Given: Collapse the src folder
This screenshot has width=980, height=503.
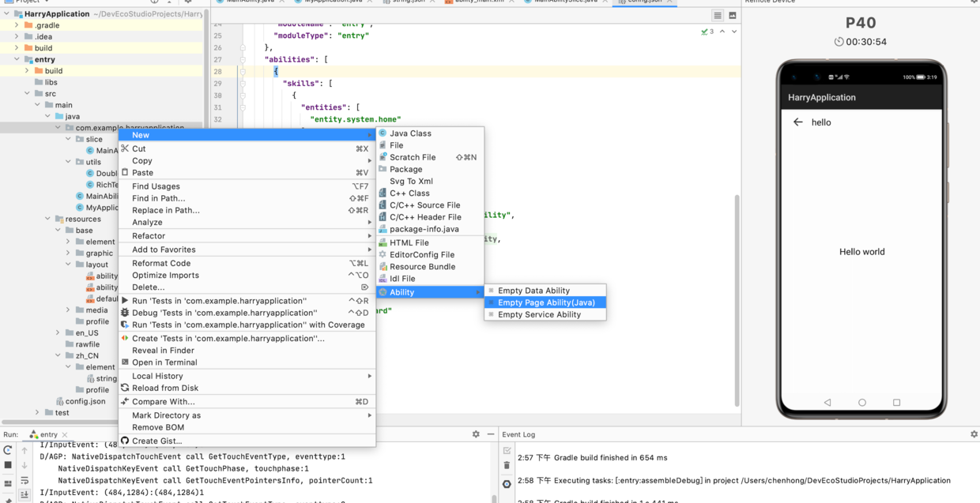Looking at the screenshot, I should click(27, 93).
